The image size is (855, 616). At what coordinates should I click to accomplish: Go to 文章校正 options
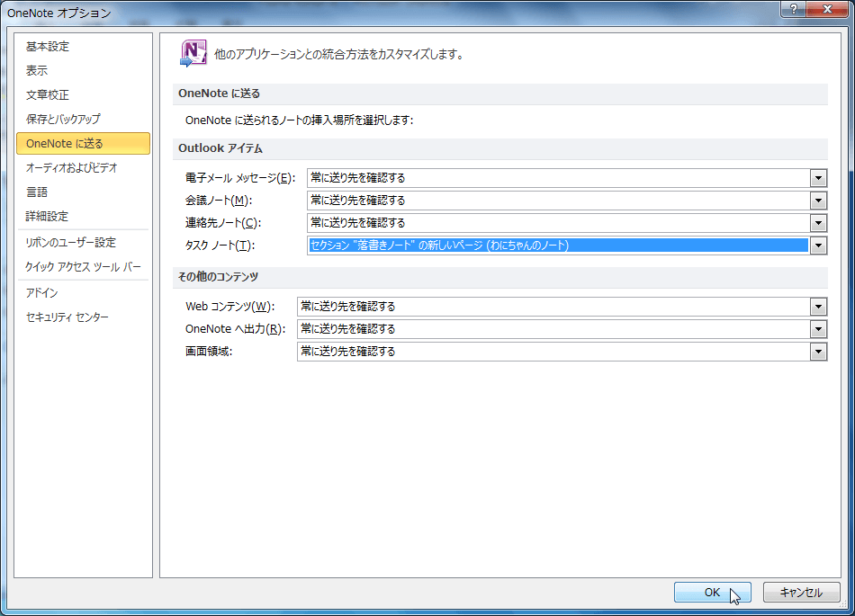click(x=48, y=94)
